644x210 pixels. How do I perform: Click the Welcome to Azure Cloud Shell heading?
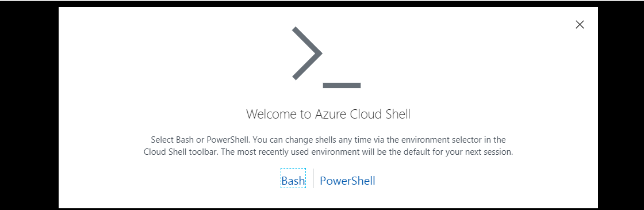(328, 114)
